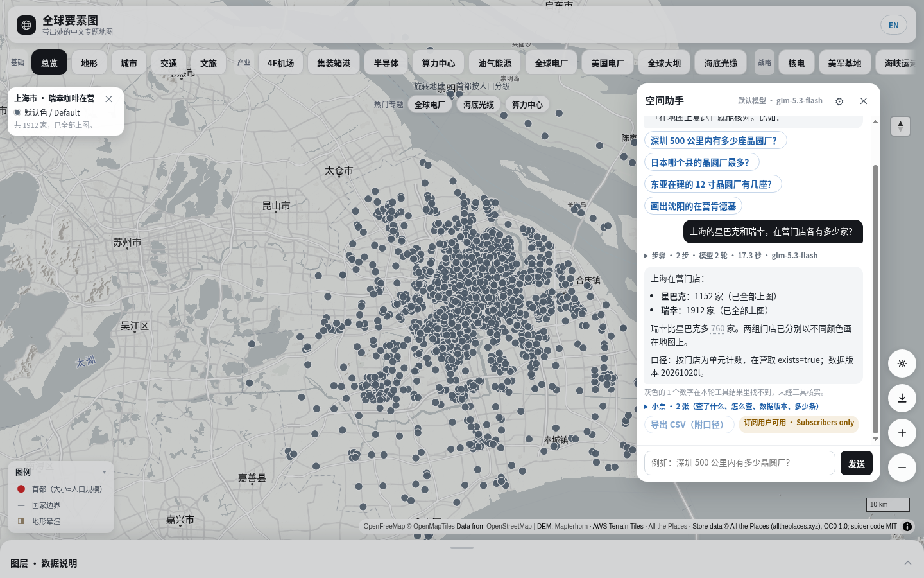
Task: Open the 地形 layer tab
Action: point(89,63)
